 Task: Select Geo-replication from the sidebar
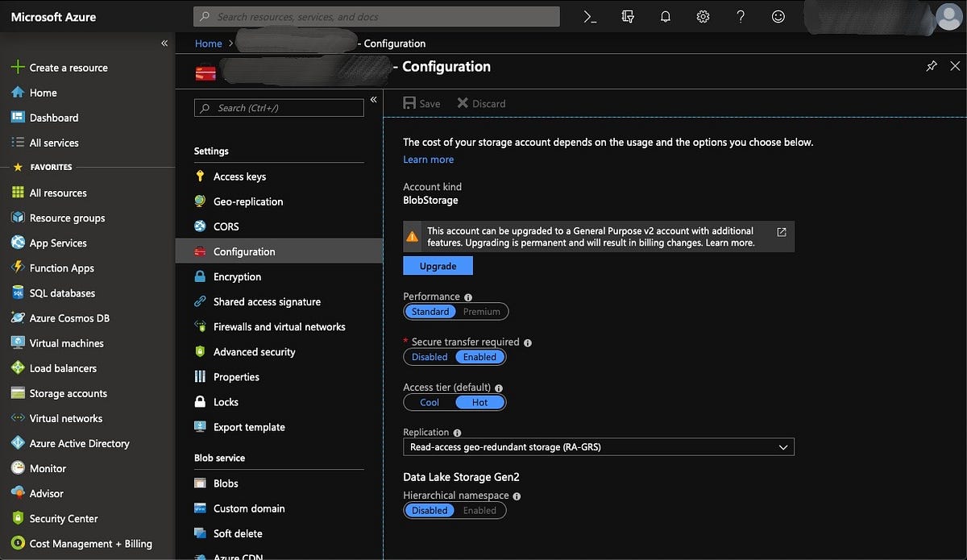[247, 201]
